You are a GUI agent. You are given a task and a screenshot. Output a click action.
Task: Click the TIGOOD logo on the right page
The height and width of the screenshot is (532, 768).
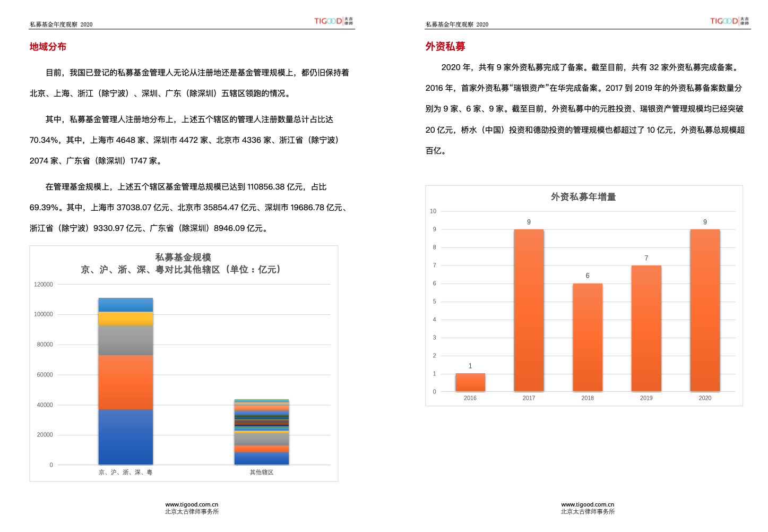[x=729, y=21]
